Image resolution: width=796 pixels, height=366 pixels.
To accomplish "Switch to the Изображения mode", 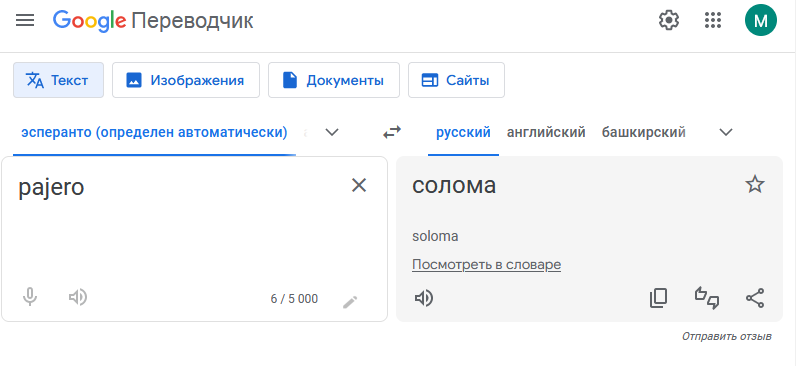I will [x=186, y=80].
